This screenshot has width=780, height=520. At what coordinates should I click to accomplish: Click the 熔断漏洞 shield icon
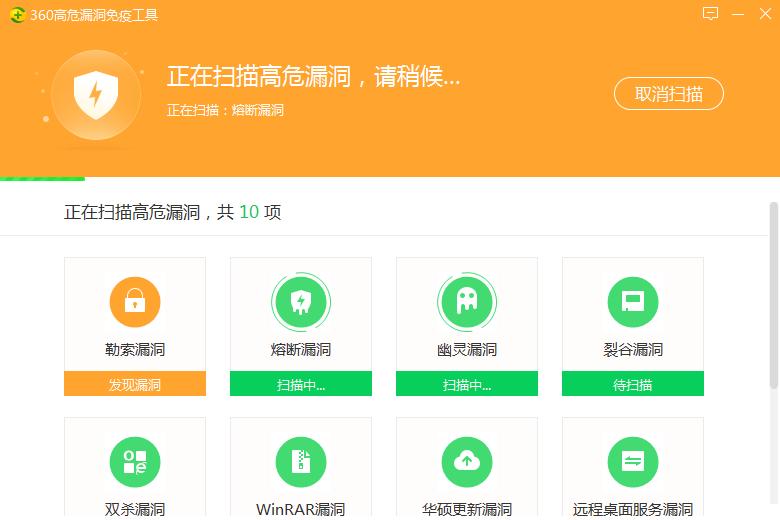coord(301,302)
